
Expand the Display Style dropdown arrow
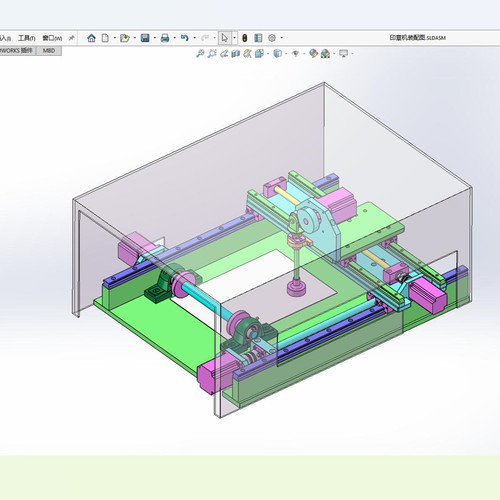(286, 54)
